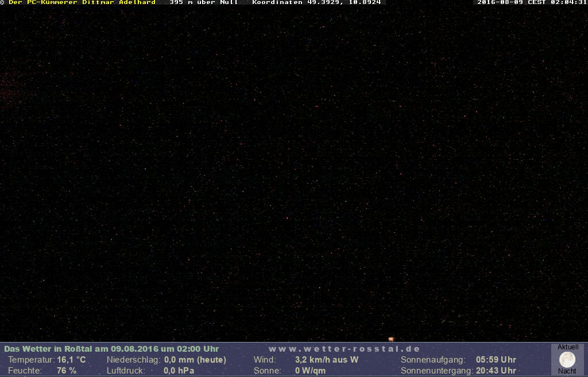Click the Niederschlag value 0,0 mm (heute)
588x377 pixels.
tap(195, 360)
